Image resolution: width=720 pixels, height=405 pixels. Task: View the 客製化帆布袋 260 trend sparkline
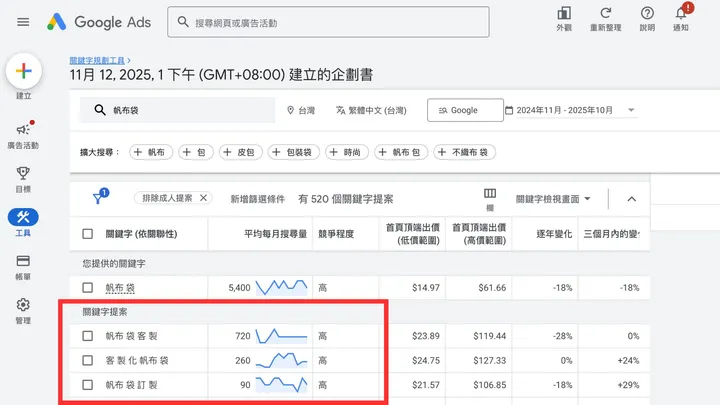281,360
